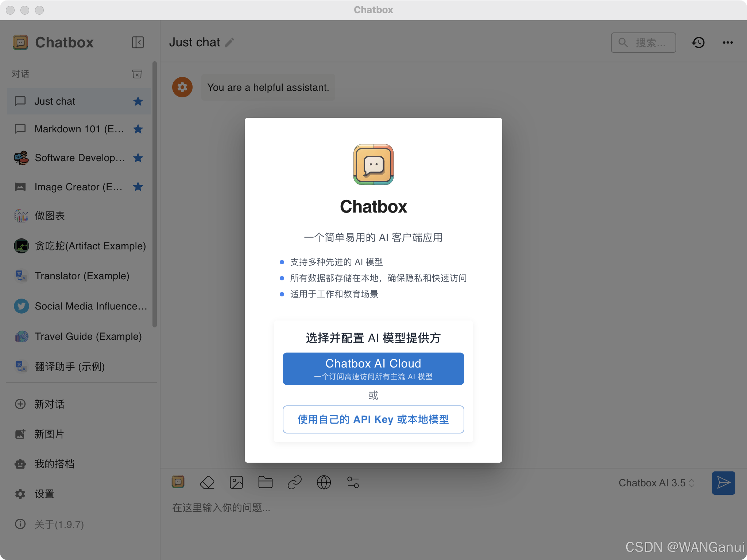Toggle web browsing with the globe icon
The width and height of the screenshot is (747, 560).
point(324,483)
